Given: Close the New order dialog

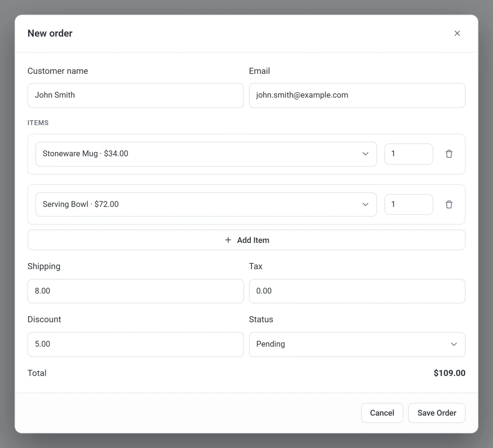Looking at the screenshot, I should click(x=457, y=33).
